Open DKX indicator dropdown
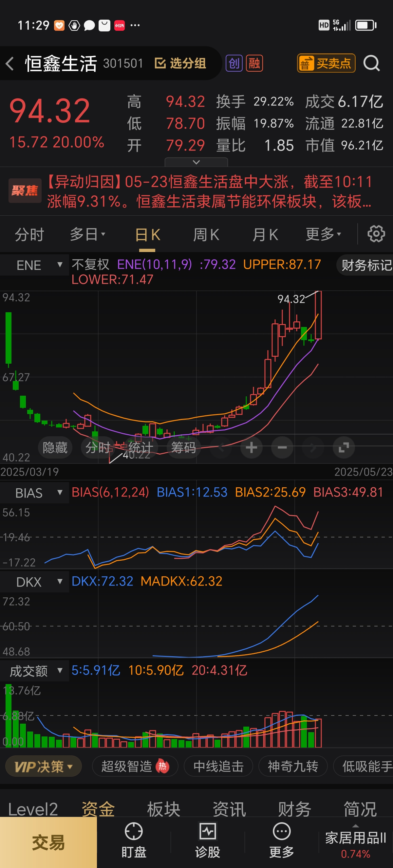Screen dimensions: 393x868 click(x=34, y=582)
